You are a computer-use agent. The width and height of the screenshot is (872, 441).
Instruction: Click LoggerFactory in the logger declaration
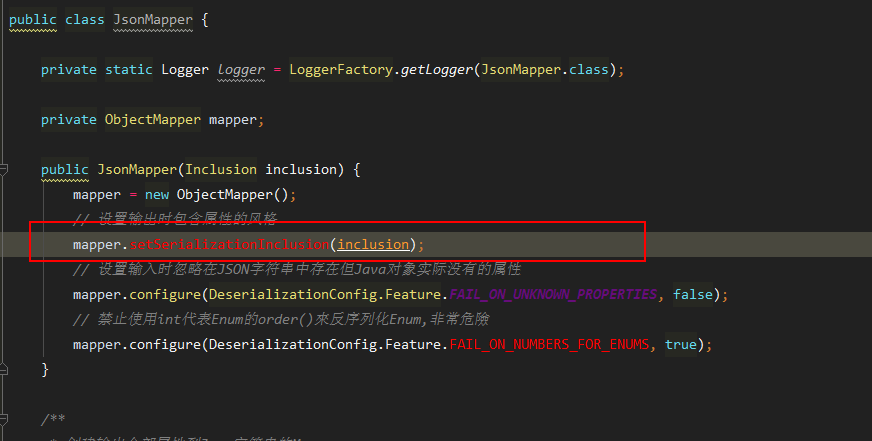pyautogui.click(x=341, y=70)
